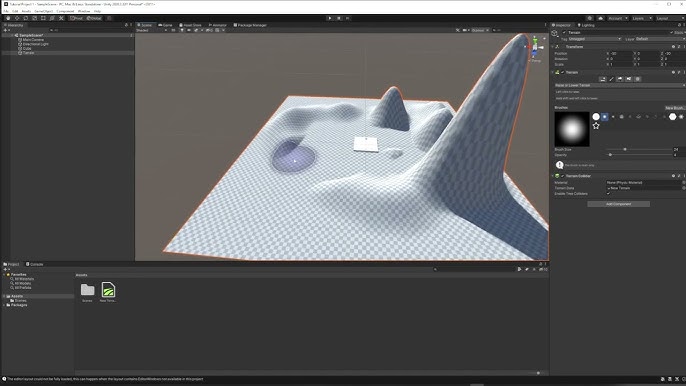Toggle the Terrain object active checkbox
This screenshot has width=686, height=386.
pyautogui.click(x=564, y=32)
